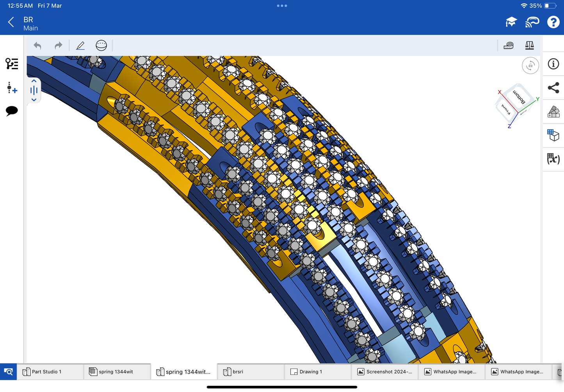This screenshot has height=392, width=564.
Task: Toggle the appearance sphere tool
Action: click(x=101, y=46)
